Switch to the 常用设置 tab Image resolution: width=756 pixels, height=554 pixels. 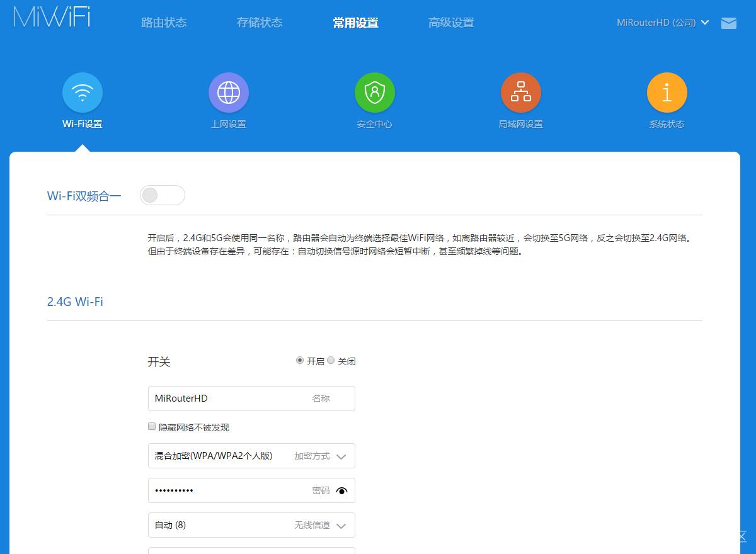355,23
